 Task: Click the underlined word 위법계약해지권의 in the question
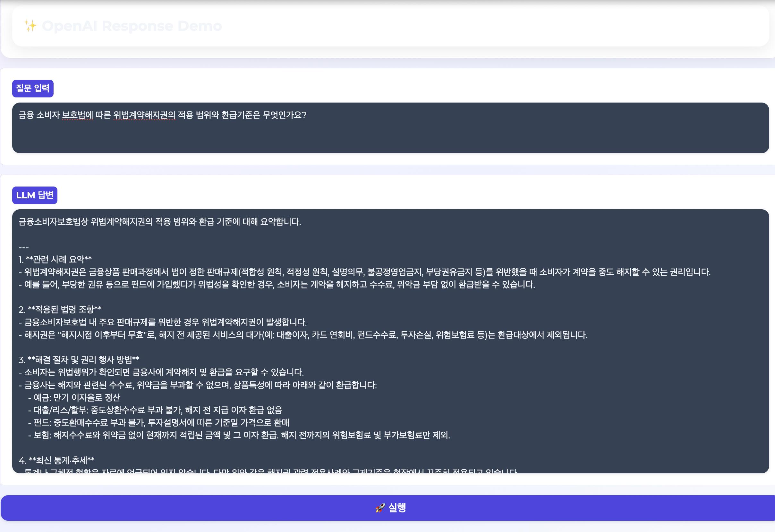tap(144, 115)
